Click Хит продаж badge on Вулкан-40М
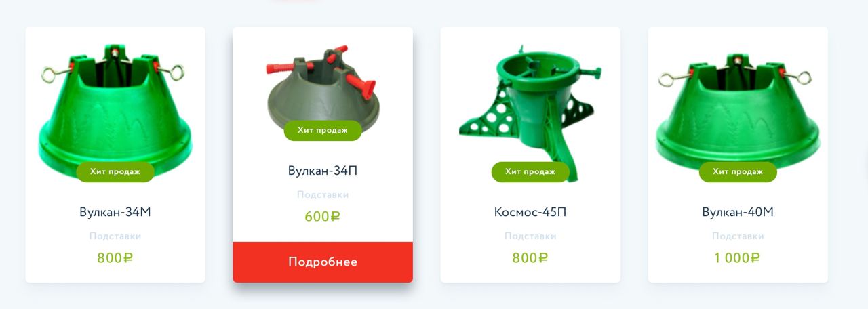Screen dimensions: 868x309 click(x=738, y=172)
